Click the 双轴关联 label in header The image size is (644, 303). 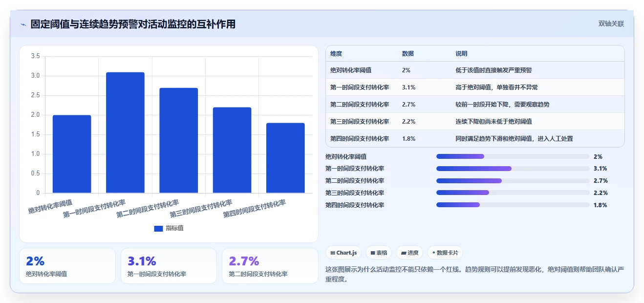[x=611, y=23]
